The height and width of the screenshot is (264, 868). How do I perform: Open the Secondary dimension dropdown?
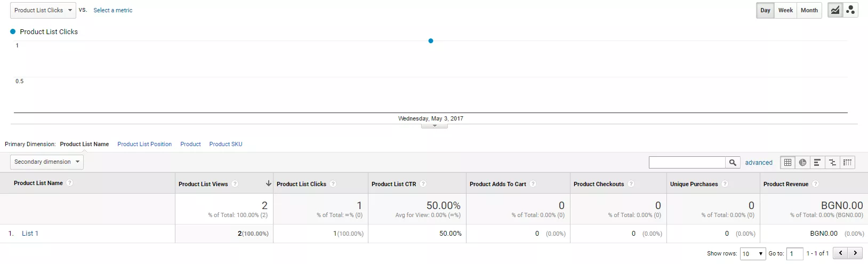pyautogui.click(x=47, y=162)
